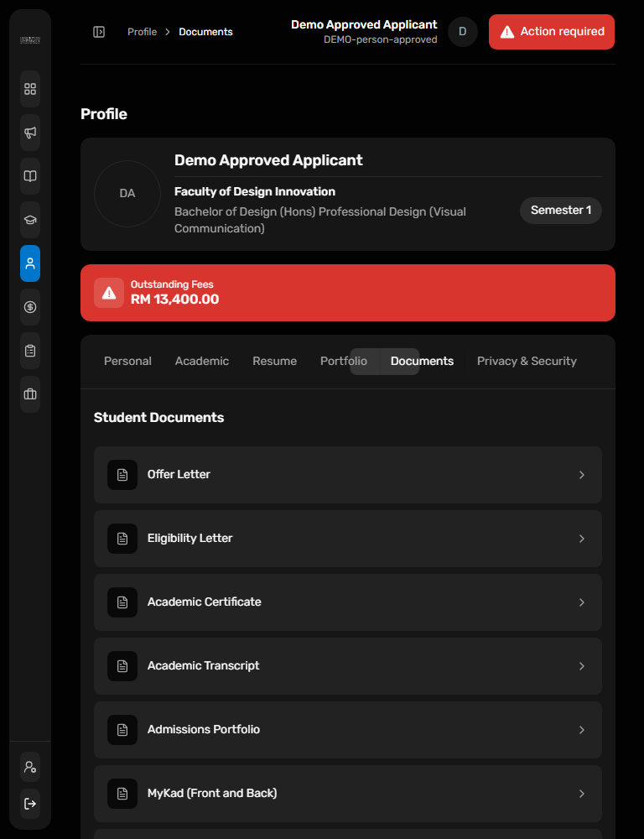Expand the MyKad (Front and Back) chevron

coord(581,793)
